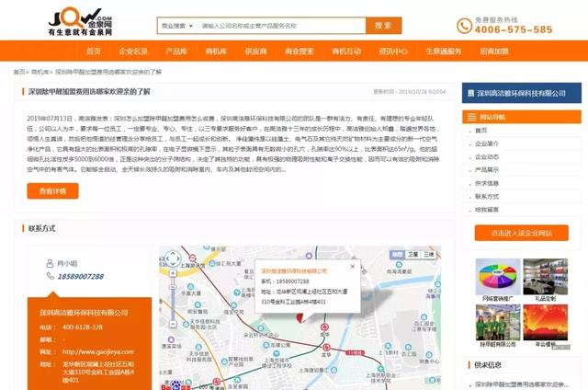Close the map info popup
The height and width of the screenshot is (390, 588).
tap(352, 266)
